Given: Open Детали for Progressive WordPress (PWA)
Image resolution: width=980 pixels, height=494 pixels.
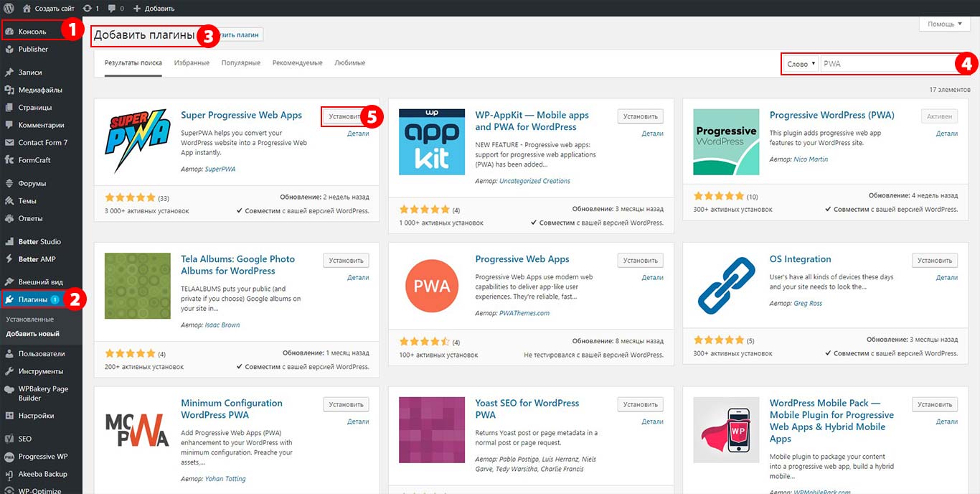Looking at the screenshot, I should [x=947, y=134].
